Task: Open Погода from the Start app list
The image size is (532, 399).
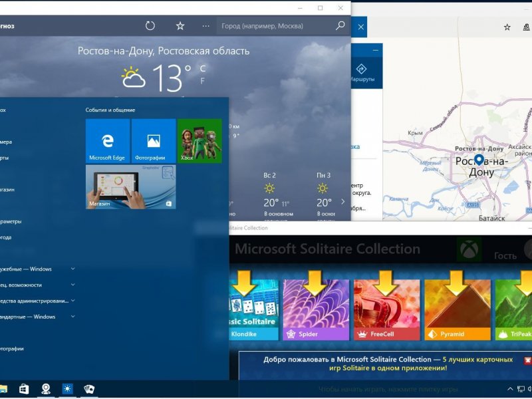Action: tap(6, 237)
